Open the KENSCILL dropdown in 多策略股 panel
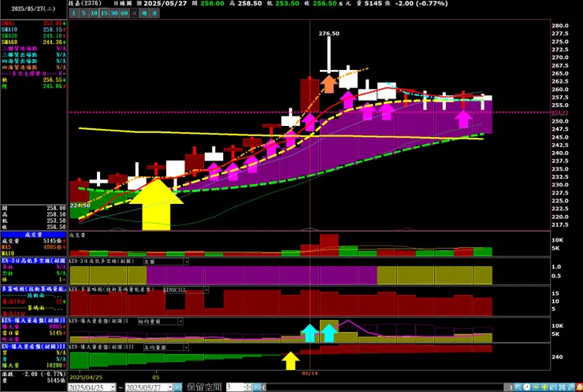The image size is (583, 392). coord(185,290)
